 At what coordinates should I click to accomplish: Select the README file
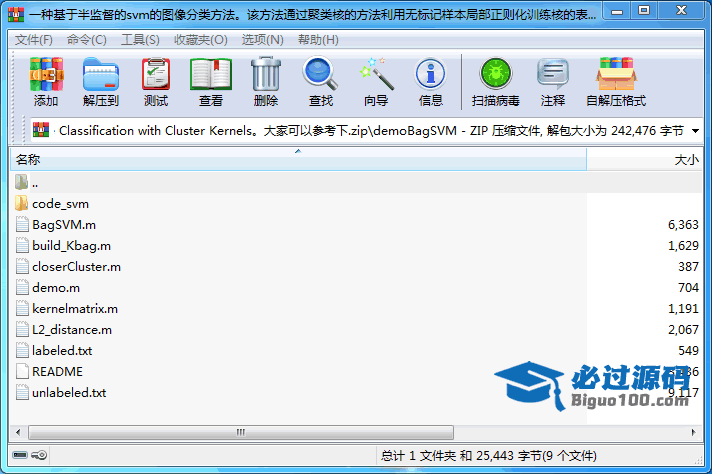click(57, 371)
